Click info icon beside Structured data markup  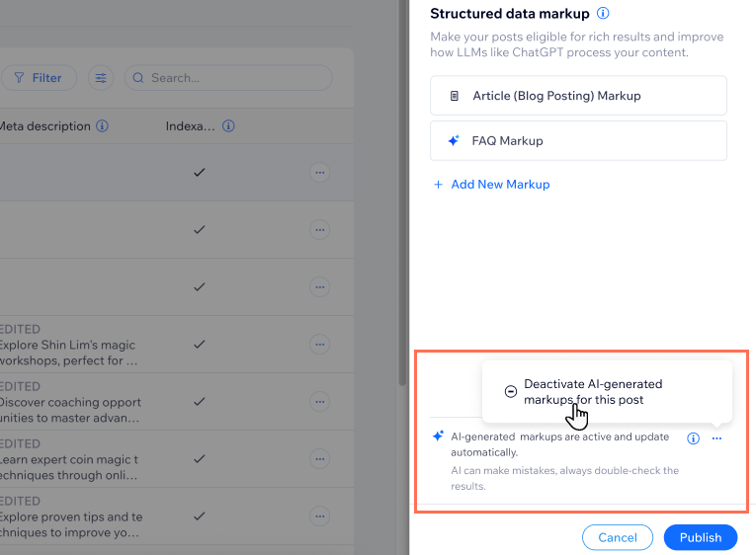(603, 14)
